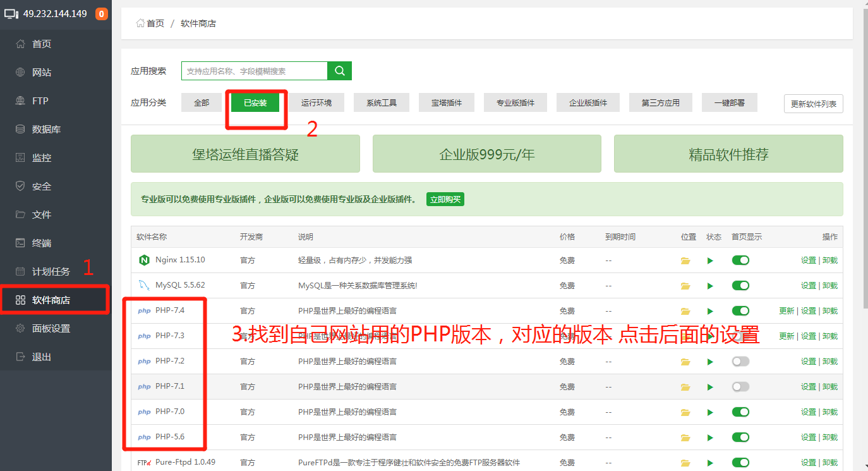Screen dimensions: 868x471
Task: Click PHP-7.0 running status play icon
Action: point(710,412)
